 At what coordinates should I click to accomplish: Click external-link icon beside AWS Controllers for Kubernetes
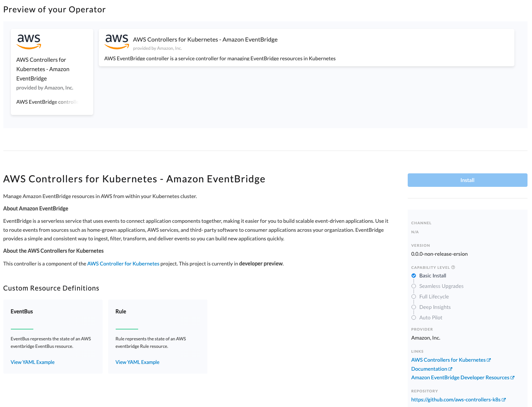[x=489, y=360]
